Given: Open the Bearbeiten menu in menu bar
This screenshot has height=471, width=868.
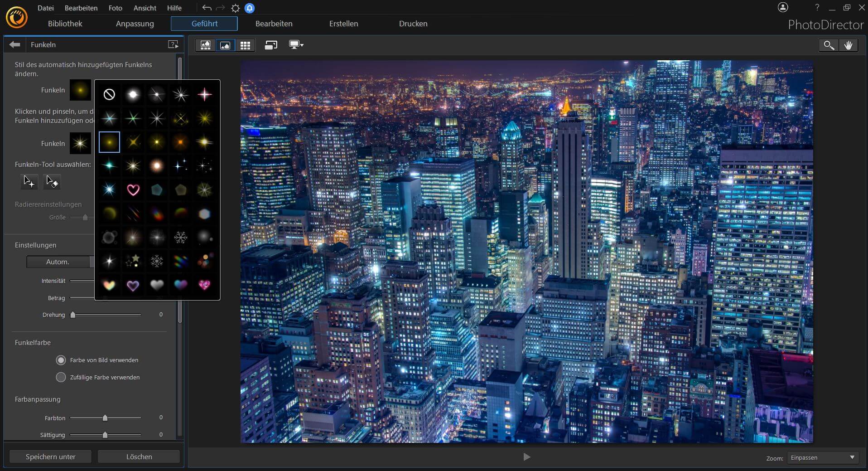Looking at the screenshot, I should [x=81, y=8].
